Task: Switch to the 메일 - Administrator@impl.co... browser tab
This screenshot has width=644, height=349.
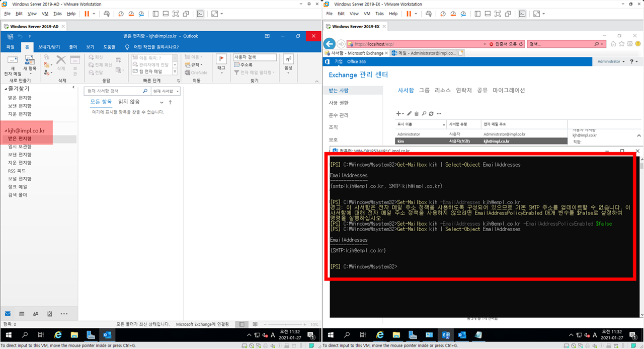Action: click(x=423, y=53)
